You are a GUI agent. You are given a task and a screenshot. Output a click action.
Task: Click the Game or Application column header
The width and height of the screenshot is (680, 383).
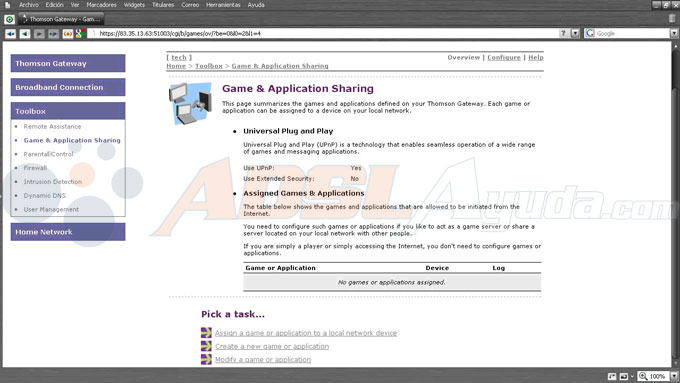pyautogui.click(x=281, y=268)
